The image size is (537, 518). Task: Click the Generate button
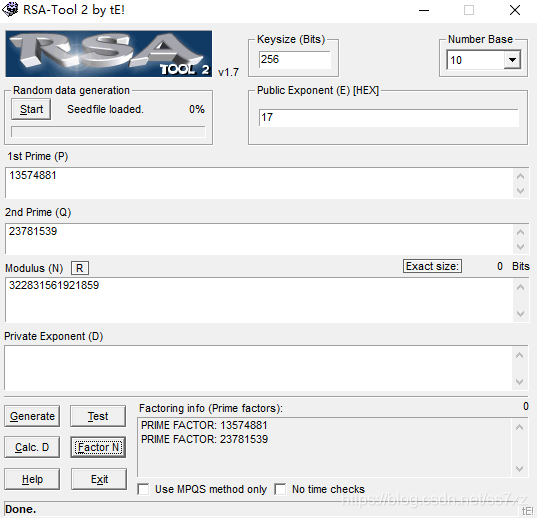tap(32, 416)
